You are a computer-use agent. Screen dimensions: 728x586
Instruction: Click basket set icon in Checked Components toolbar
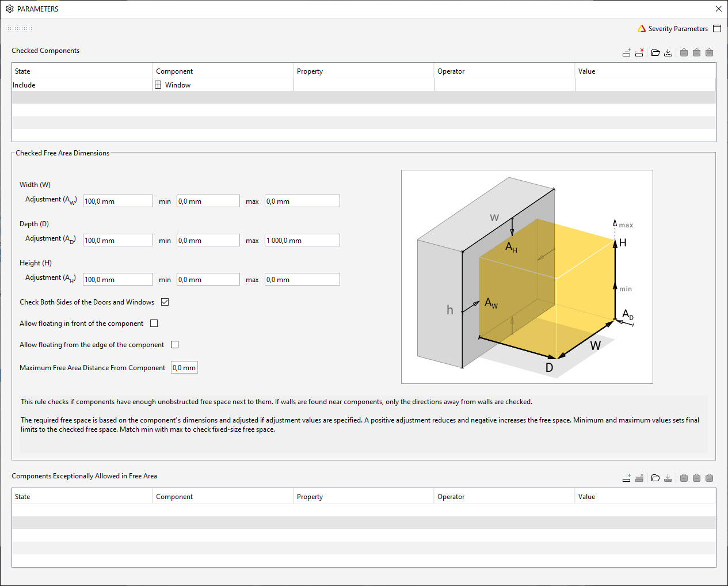(x=709, y=52)
